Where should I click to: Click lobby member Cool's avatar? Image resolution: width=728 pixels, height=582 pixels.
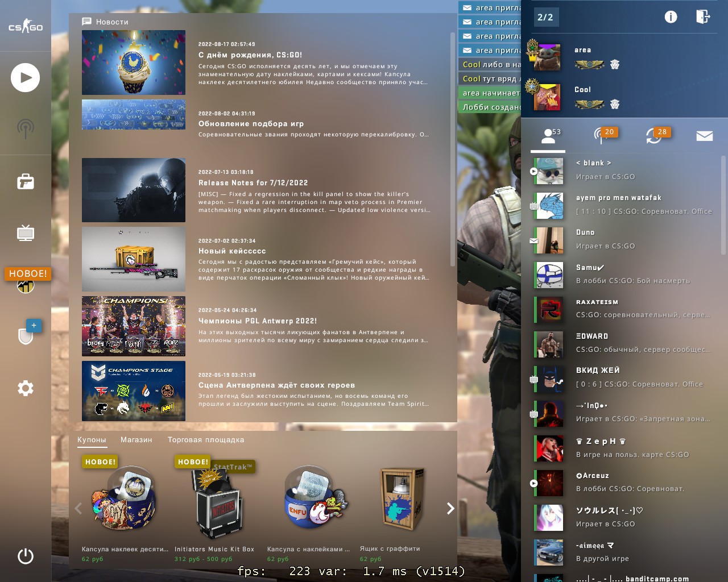(547, 96)
